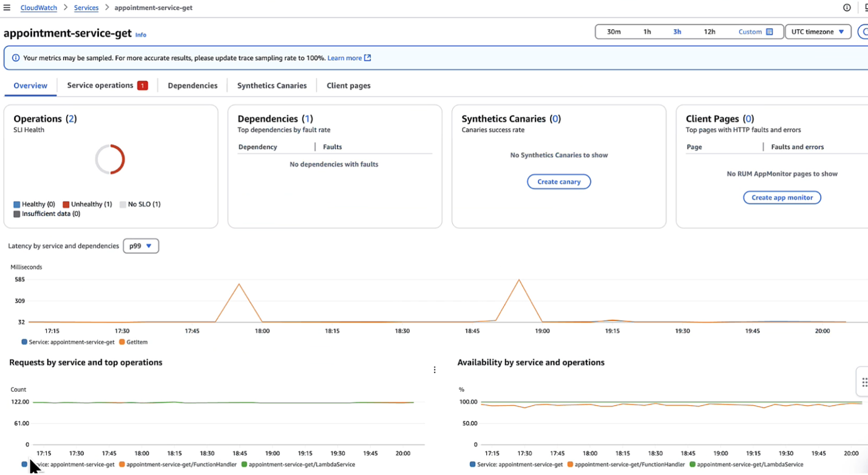Viewport: 868px width, 475px height.
Task: Click the Info label beside the service title
Action: [140, 35]
